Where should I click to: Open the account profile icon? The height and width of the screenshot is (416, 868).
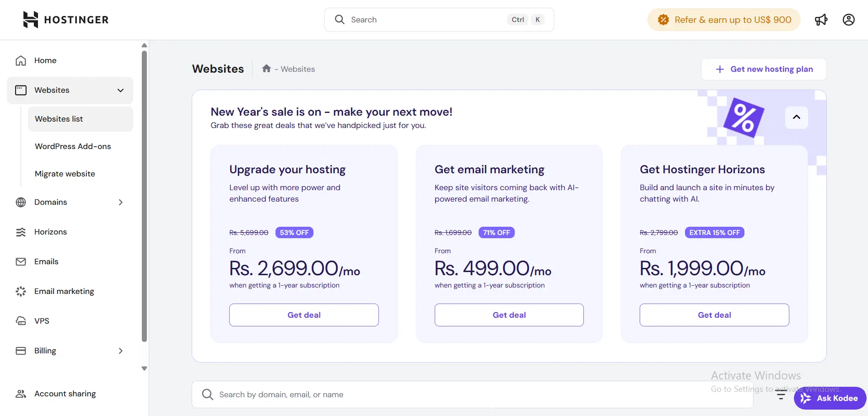(x=848, y=20)
